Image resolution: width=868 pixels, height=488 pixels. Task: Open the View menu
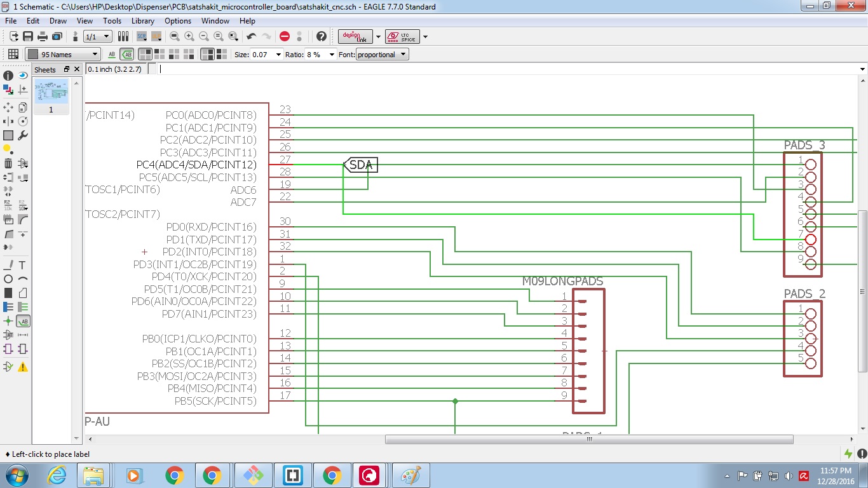85,21
